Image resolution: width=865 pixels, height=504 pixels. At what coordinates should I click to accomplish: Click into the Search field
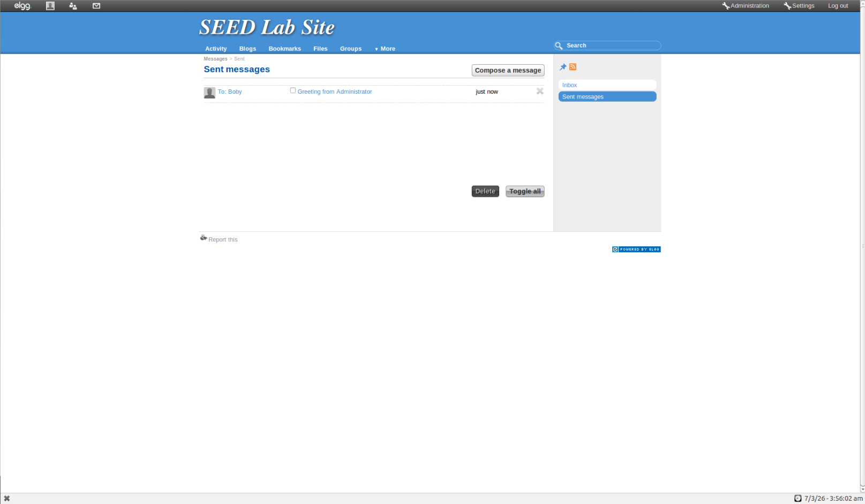tap(611, 46)
